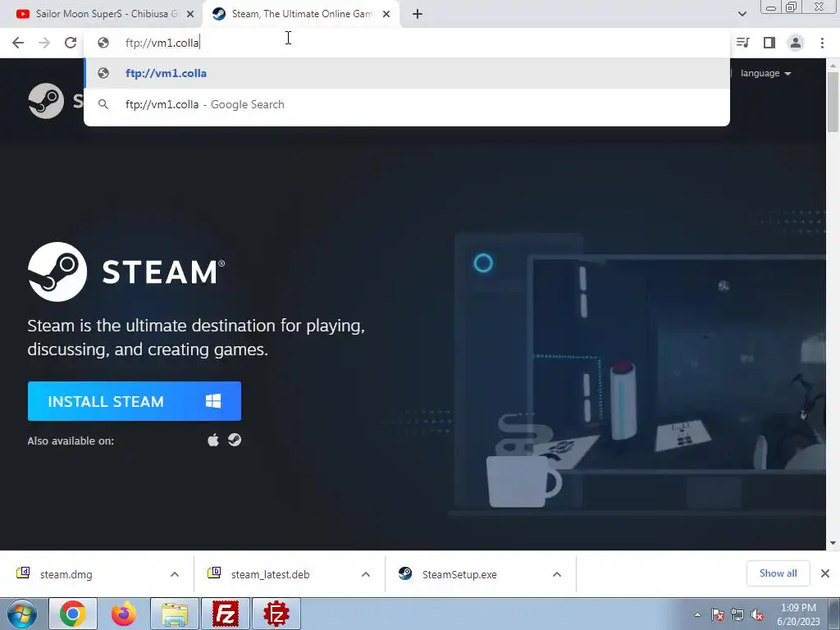Toggle the Chrome side panel
Image resolution: width=840 pixels, height=630 pixels.
[x=769, y=43]
